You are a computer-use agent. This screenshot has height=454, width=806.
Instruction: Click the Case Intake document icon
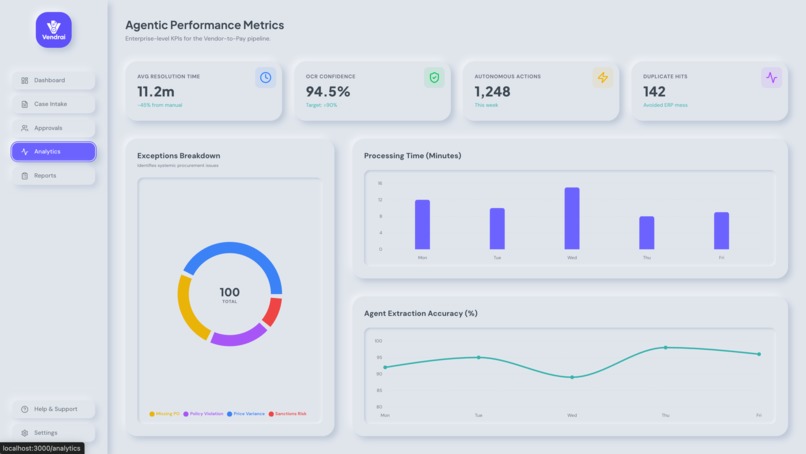click(x=25, y=104)
